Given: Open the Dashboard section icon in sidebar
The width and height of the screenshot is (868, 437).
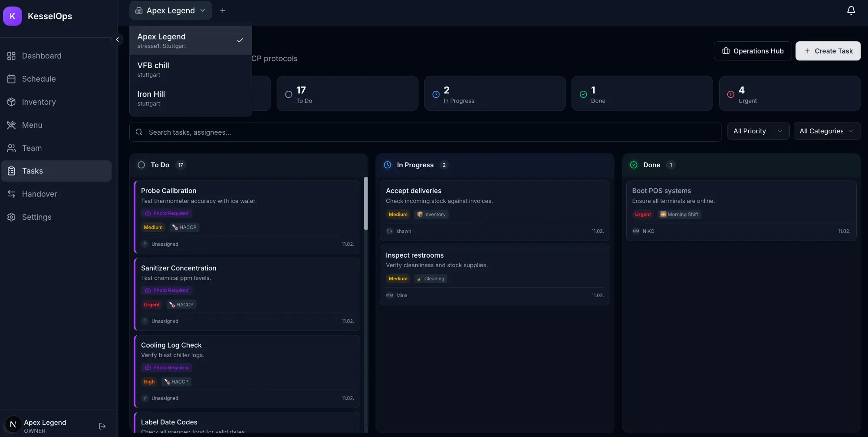Looking at the screenshot, I should [11, 56].
